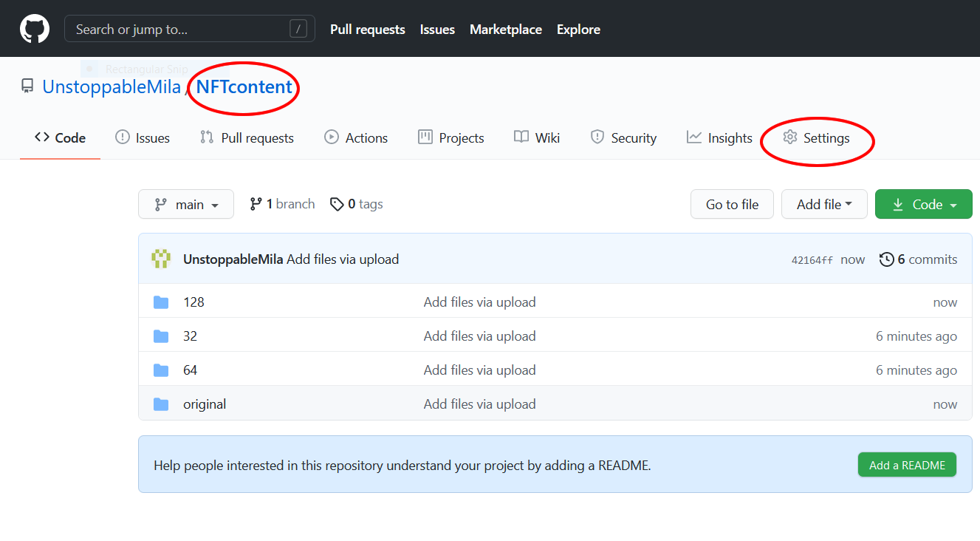Click the original row folder icon
Viewport: 980px width, 541px height.
161,404
